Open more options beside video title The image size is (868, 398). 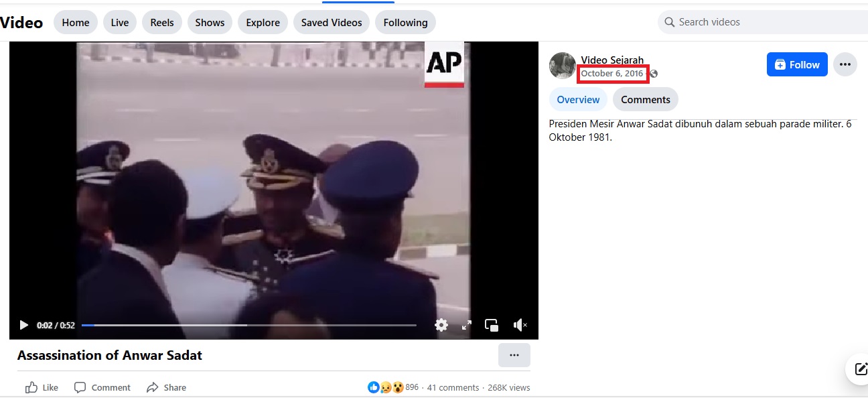tap(514, 355)
